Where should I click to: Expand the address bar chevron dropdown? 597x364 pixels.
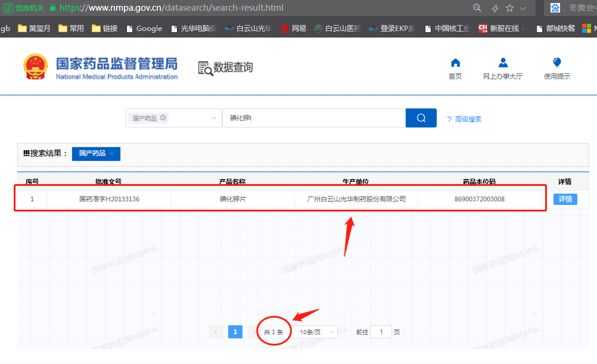tap(524, 8)
